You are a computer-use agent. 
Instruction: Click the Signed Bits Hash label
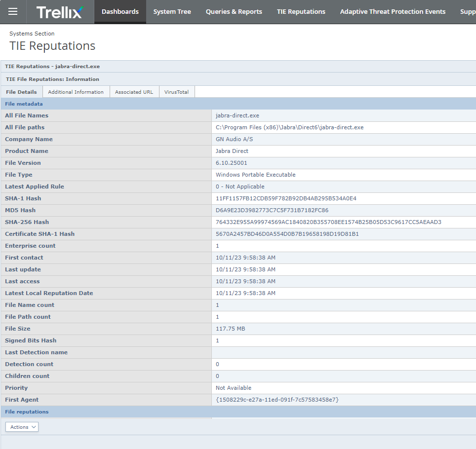[31, 340]
